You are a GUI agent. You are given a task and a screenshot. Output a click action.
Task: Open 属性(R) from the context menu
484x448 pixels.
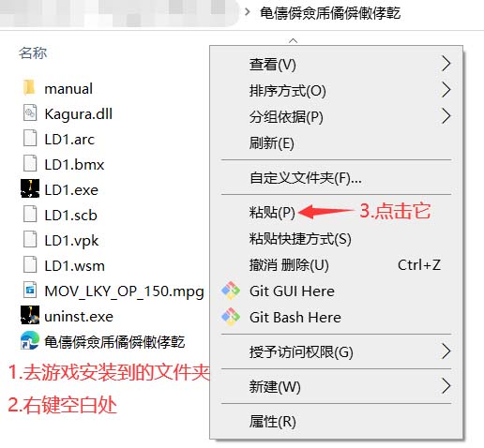pos(273,421)
